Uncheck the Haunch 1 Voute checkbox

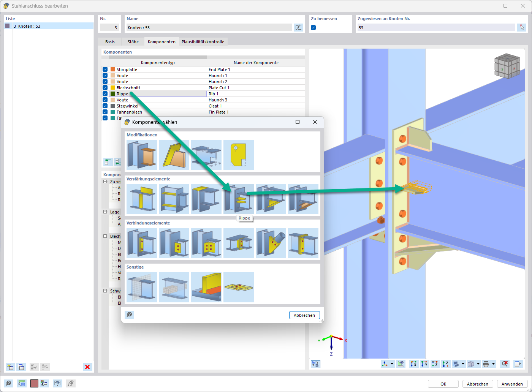[x=105, y=76]
